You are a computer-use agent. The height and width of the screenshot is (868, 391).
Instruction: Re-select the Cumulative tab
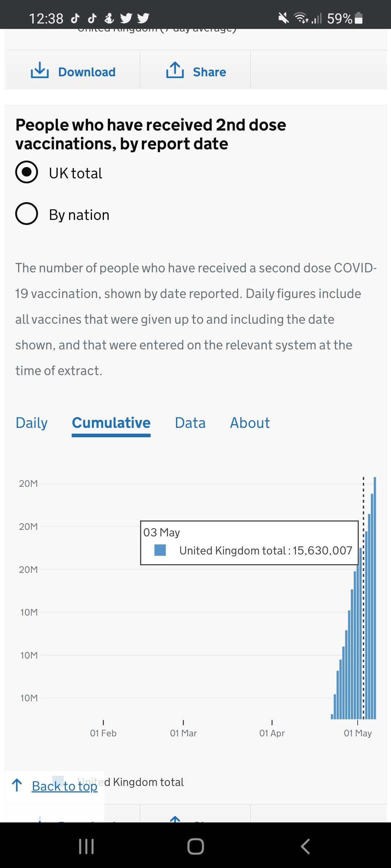tap(111, 423)
